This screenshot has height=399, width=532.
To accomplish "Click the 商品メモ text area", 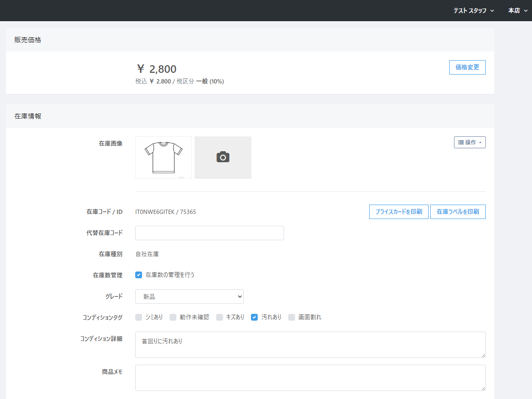I will 310,378.
